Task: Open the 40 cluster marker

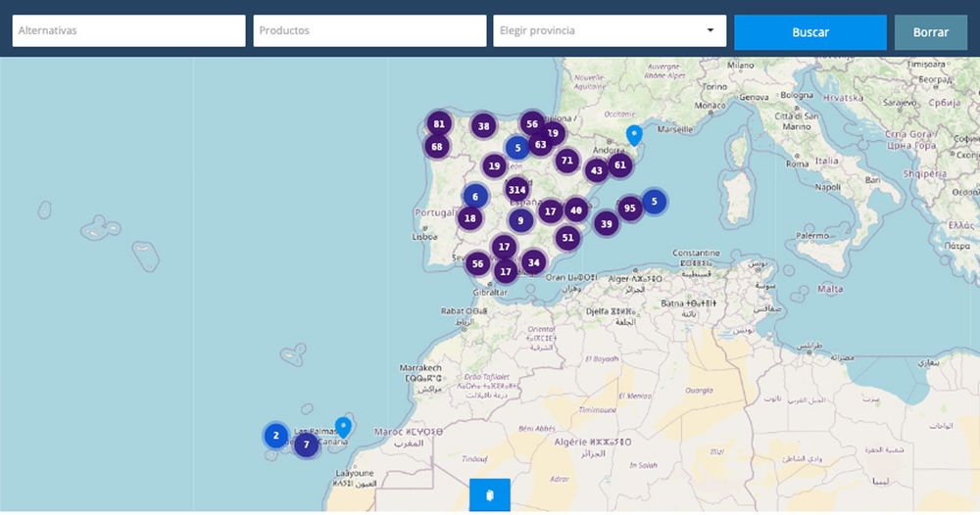Action: [576, 211]
